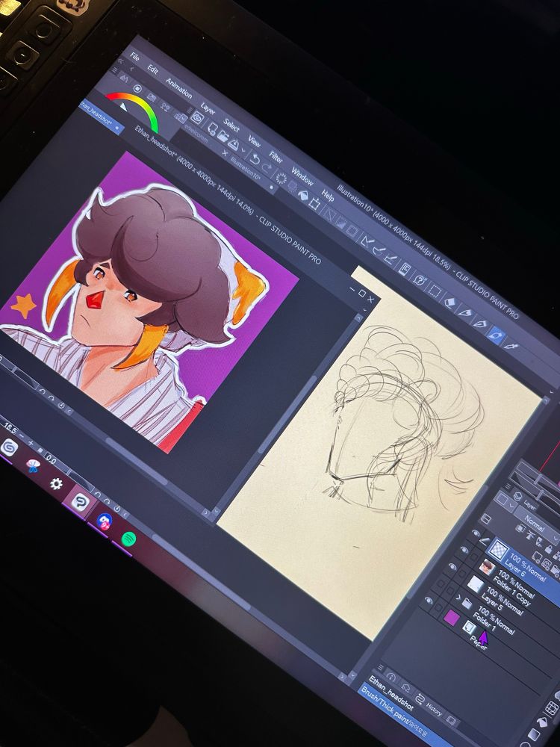Click the color wheel circle mode icon

137,89
